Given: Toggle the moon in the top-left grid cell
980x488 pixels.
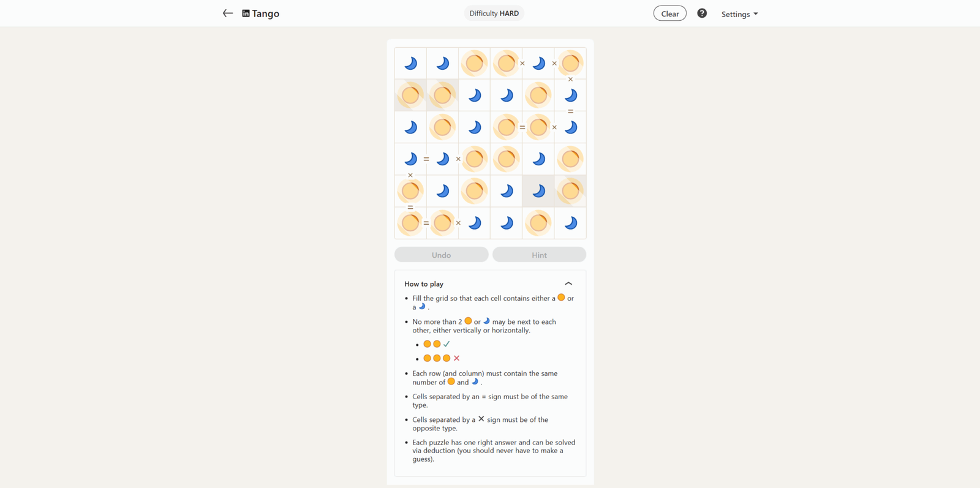Looking at the screenshot, I should coord(410,63).
